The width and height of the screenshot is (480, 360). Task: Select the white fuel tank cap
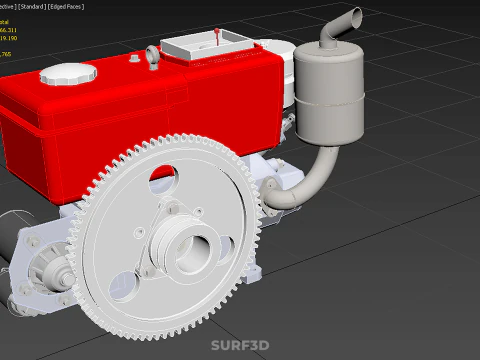(68, 74)
